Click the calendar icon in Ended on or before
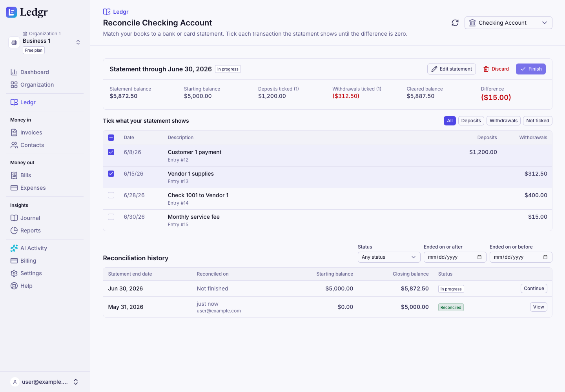Image resolution: width=565 pixels, height=392 pixels. point(545,257)
